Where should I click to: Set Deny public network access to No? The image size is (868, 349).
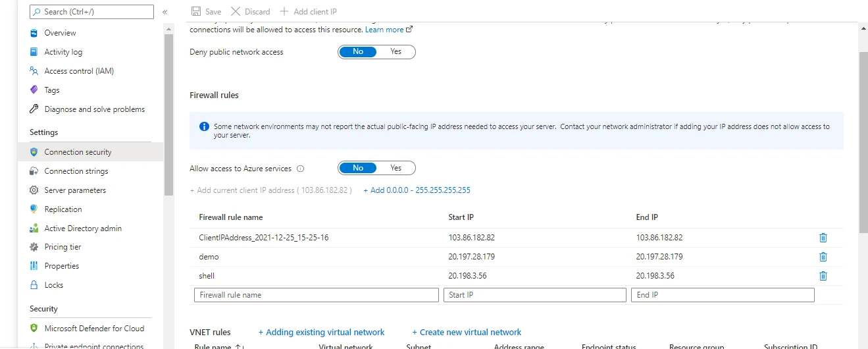pos(358,52)
